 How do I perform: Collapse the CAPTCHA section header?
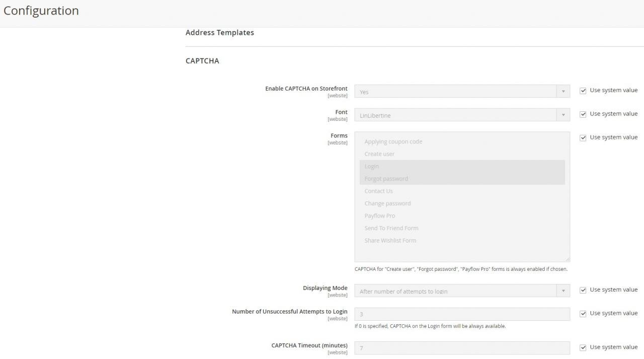(x=202, y=61)
